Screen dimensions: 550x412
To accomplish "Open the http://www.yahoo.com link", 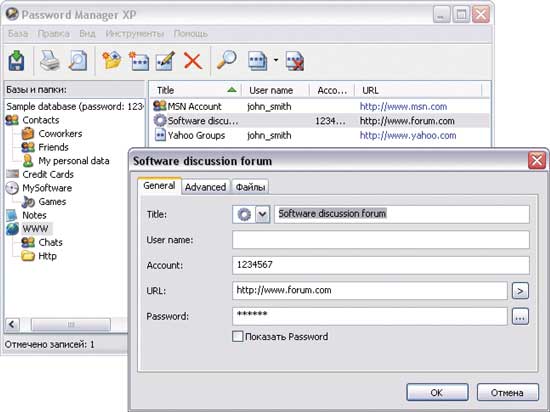I will pos(408,135).
